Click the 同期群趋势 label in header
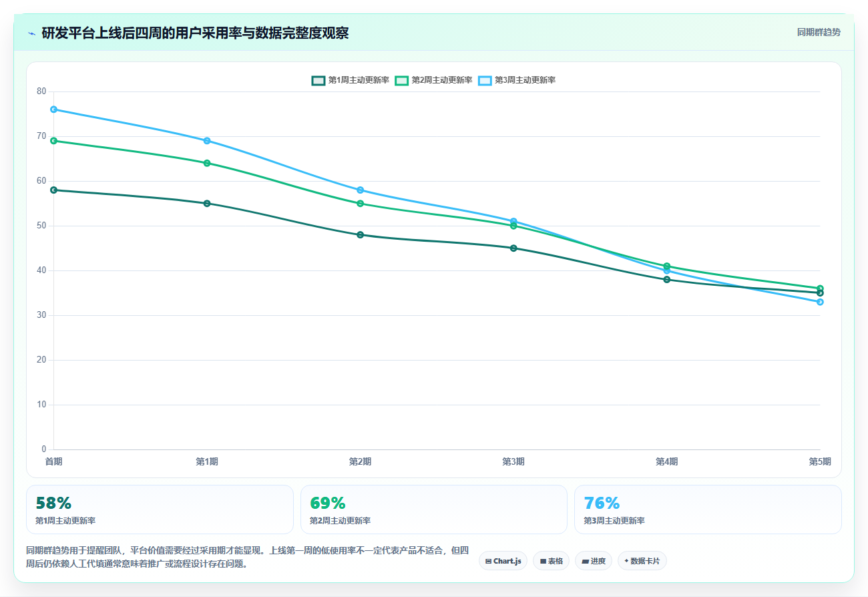868x597 pixels. point(819,32)
